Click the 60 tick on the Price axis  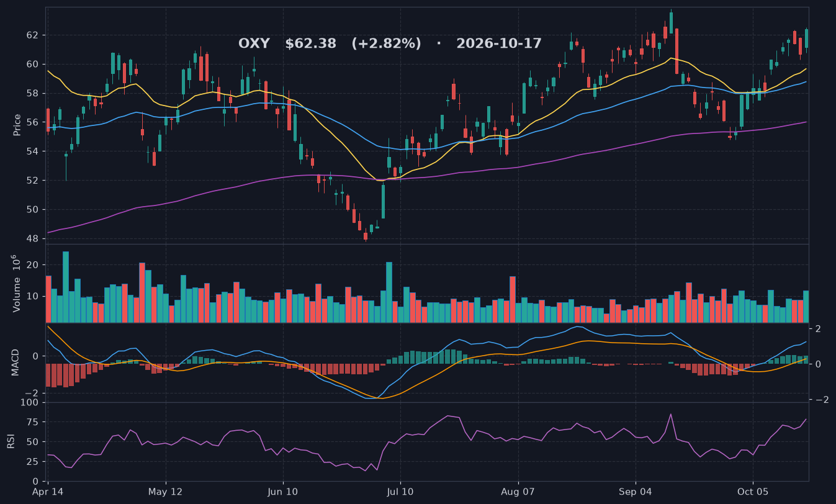33,64
